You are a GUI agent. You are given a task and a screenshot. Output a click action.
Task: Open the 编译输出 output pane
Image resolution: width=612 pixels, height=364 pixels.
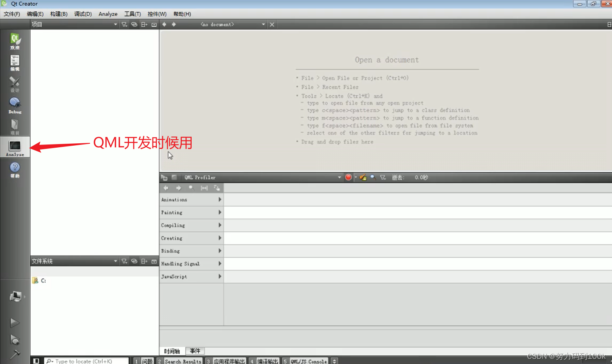[x=267, y=361]
